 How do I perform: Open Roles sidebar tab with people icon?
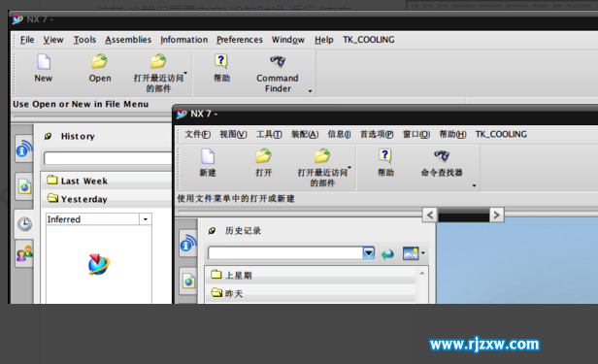point(25,252)
